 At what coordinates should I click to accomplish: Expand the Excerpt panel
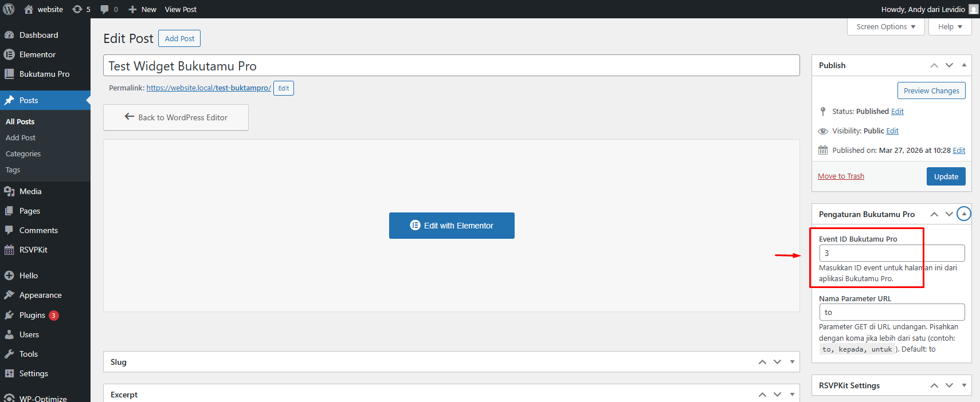[x=792, y=395]
